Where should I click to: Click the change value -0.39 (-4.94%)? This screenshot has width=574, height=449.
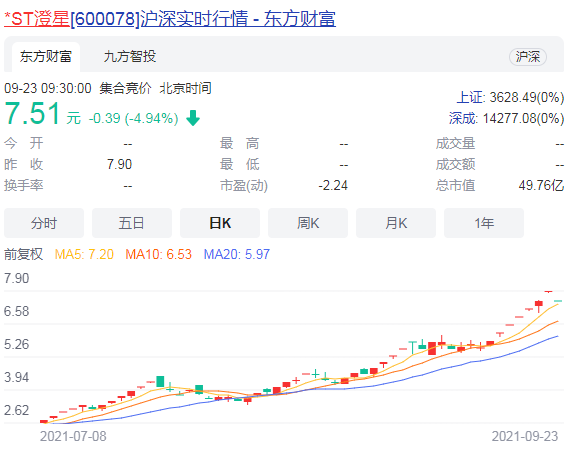pyautogui.click(x=134, y=118)
